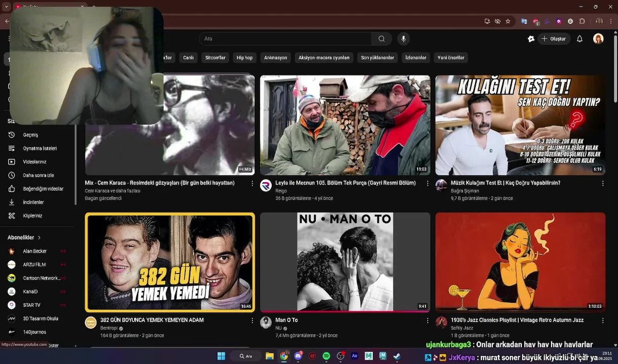
Task: Open After Effects from the taskbar
Action: tap(355, 356)
